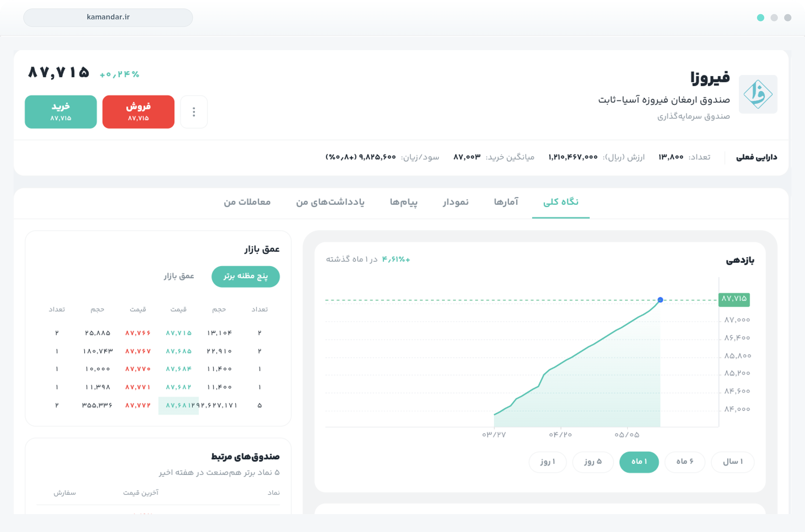
Task: Click the سفارش column header
Action: coord(64,493)
